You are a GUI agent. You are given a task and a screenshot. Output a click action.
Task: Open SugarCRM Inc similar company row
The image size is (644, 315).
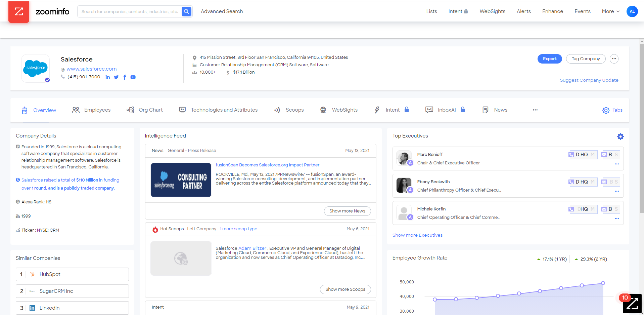click(x=72, y=291)
